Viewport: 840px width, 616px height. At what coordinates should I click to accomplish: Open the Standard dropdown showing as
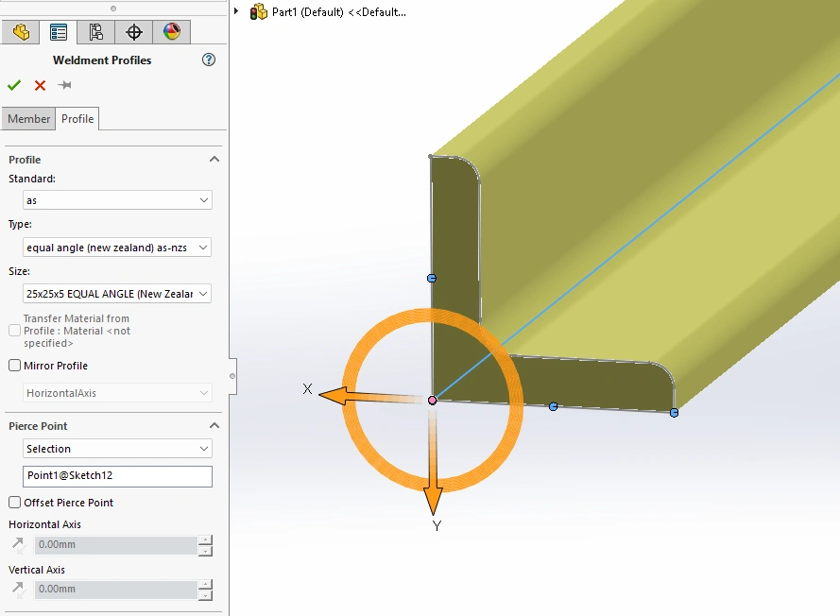pos(117,200)
